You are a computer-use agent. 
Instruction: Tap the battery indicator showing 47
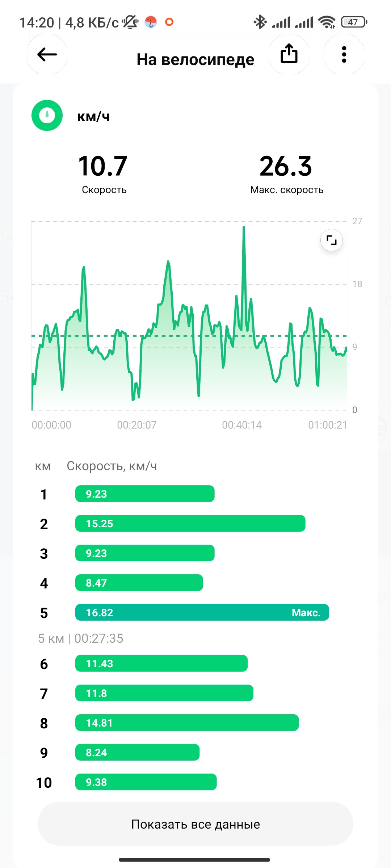point(354,22)
